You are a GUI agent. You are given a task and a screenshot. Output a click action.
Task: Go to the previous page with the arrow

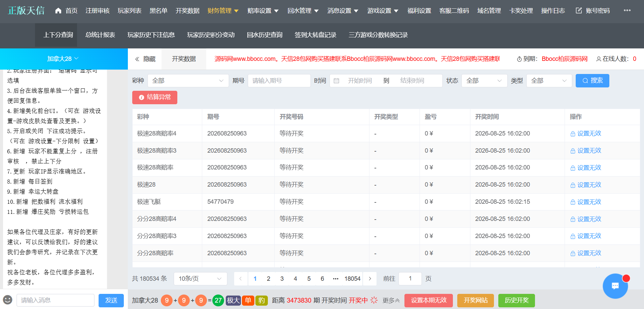(241, 279)
